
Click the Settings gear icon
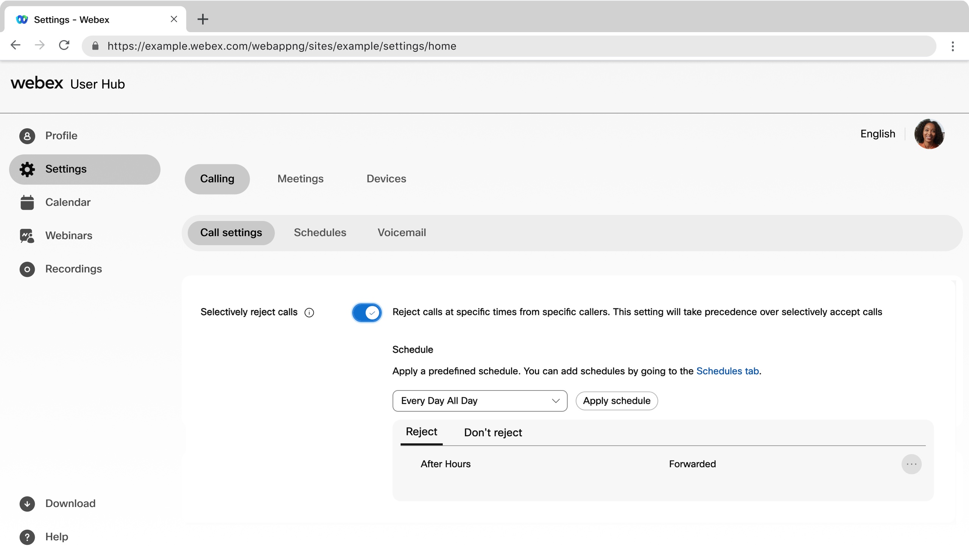click(27, 170)
